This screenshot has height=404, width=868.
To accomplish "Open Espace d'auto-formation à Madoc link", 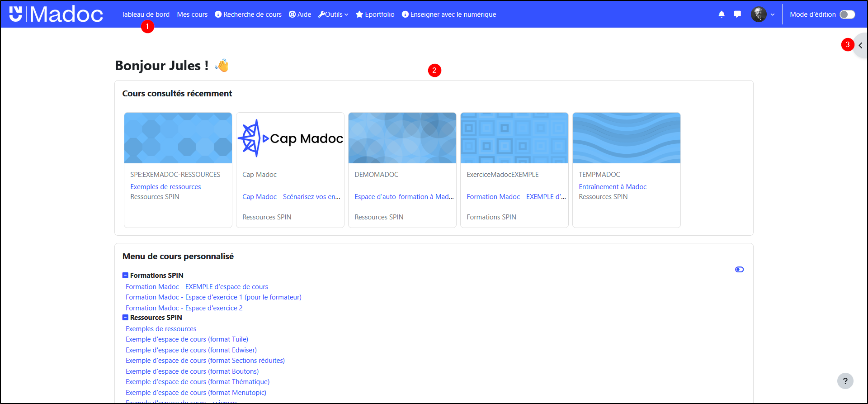I will click(x=404, y=197).
